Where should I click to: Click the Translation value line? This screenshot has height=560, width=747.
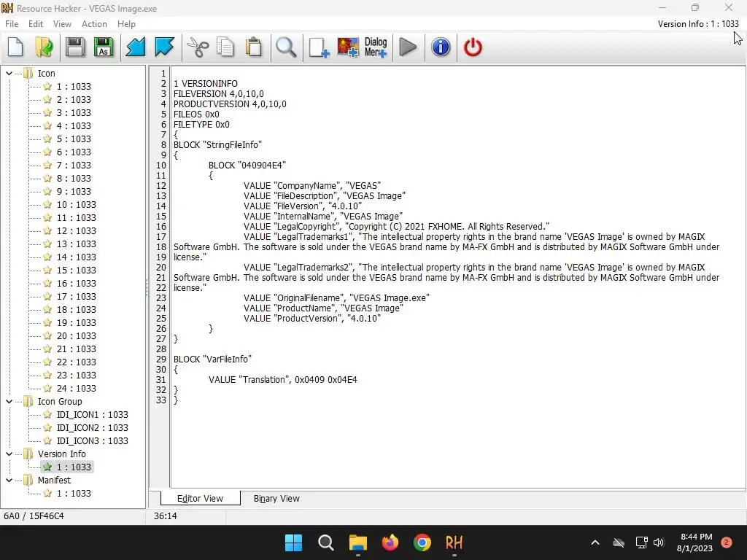[x=282, y=379]
